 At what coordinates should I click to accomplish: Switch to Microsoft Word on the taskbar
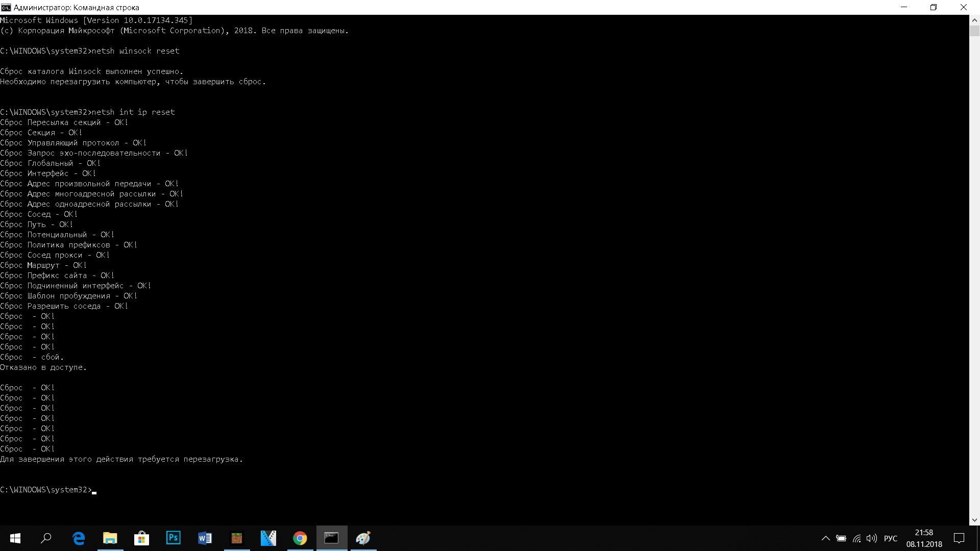click(x=205, y=538)
